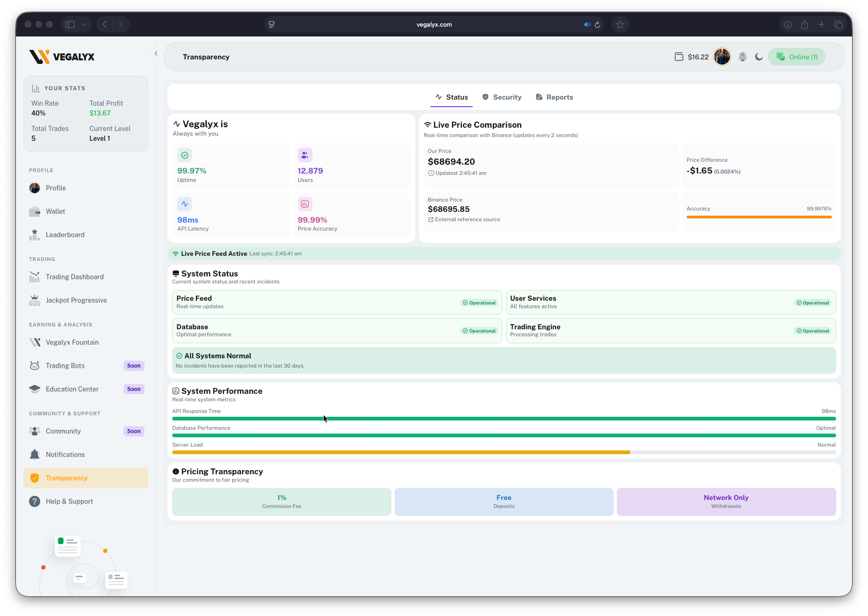Click the Total Profit $13.67 value

[100, 113]
